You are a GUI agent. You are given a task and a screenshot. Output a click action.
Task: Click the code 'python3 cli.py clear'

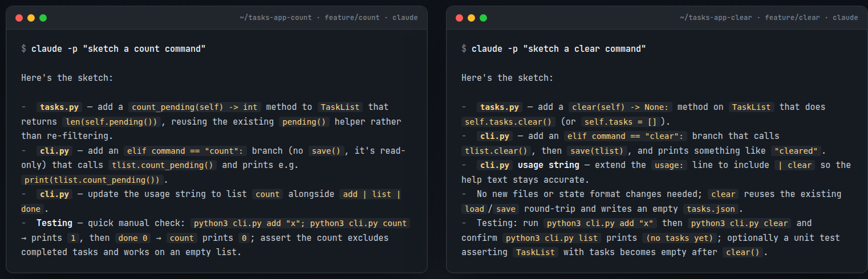pyautogui.click(x=739, y=224)
